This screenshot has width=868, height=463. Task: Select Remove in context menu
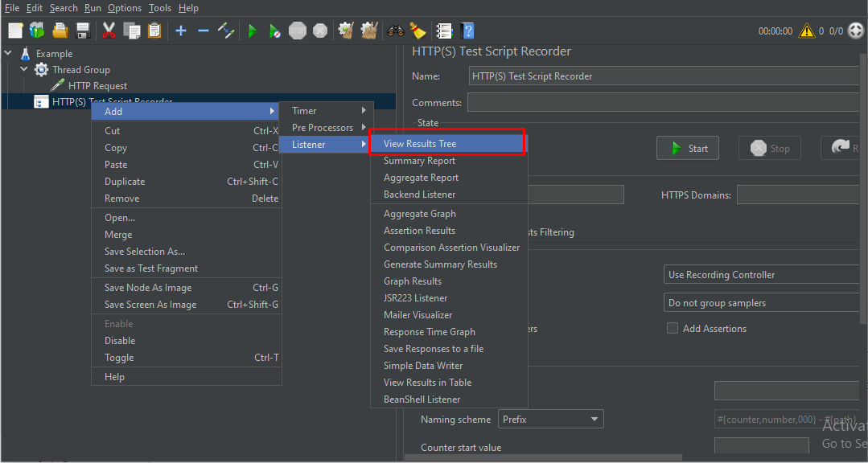coord(186,198)
